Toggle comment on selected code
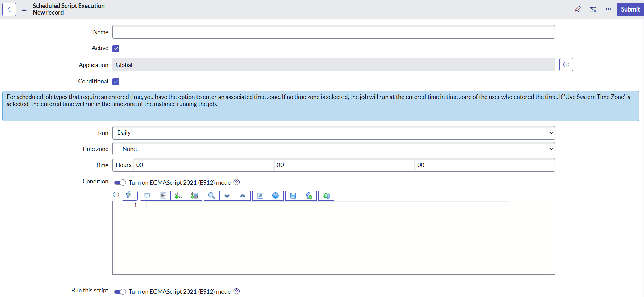 (147, 196)
